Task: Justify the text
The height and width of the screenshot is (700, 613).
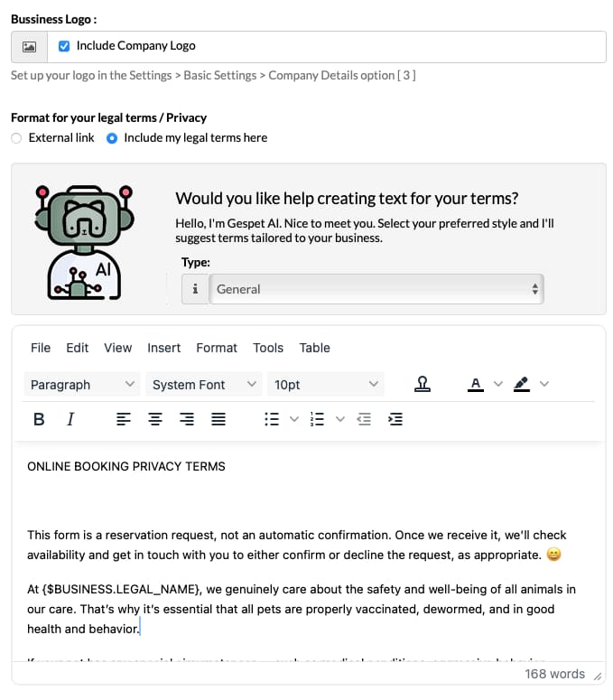Action: coord(218,419)
